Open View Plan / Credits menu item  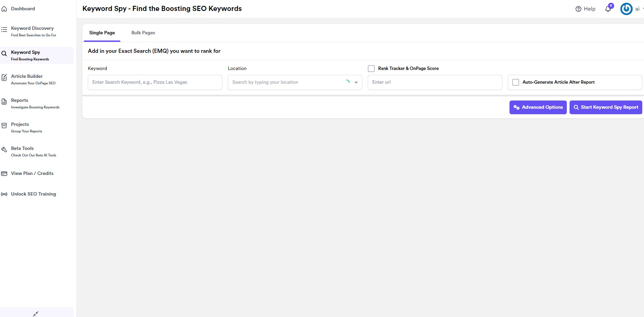pos(32,173)
